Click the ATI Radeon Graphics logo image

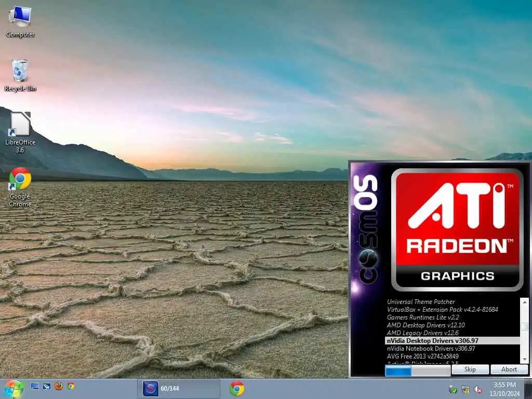(457, 230)
